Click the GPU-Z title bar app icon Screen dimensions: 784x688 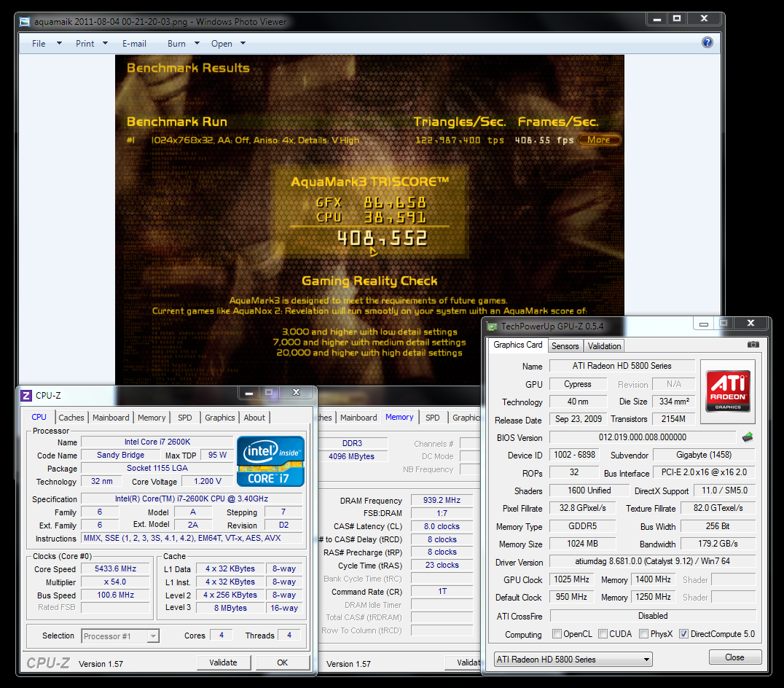tap(493, 327)
